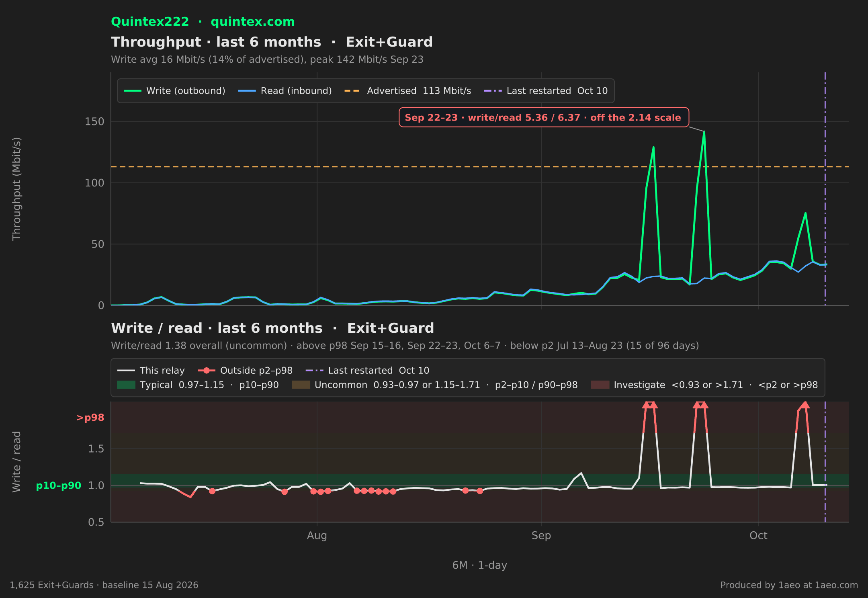Click the 'Write avg 16 Mbit/s' subtitle
The image size is (868, 598).
pyautogui.click(x=267, y=59)
